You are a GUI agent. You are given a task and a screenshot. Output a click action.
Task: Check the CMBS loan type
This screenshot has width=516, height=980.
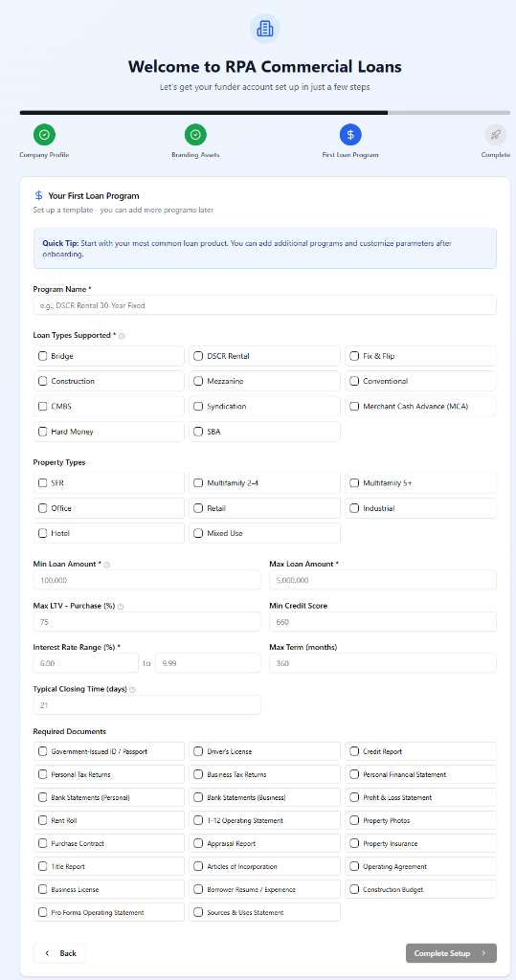42,406
